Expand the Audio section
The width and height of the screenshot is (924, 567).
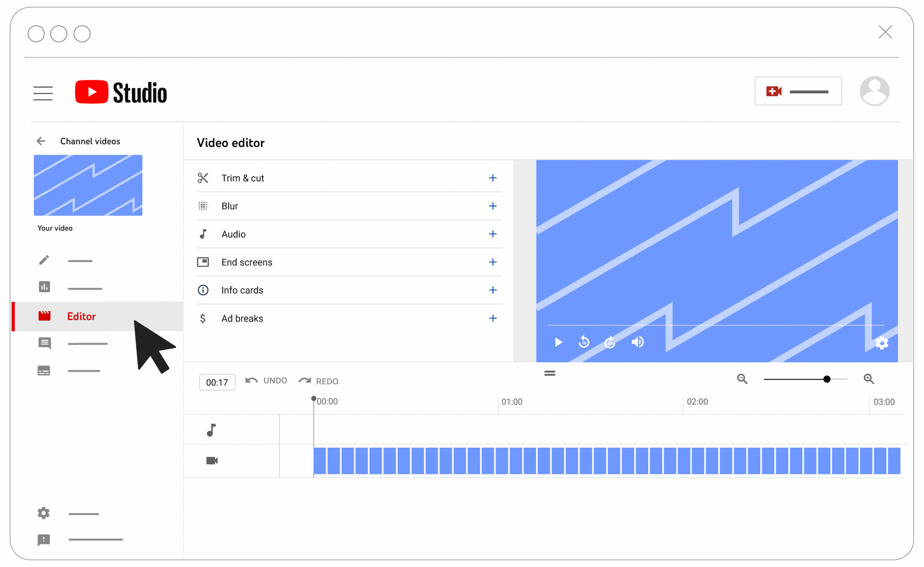click(x=492, y=233)
